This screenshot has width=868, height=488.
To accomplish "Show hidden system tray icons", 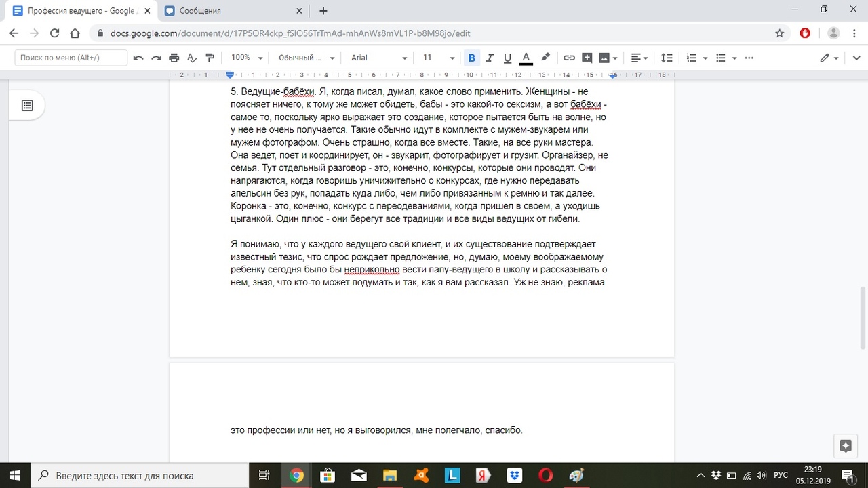I will pos(701,475).
